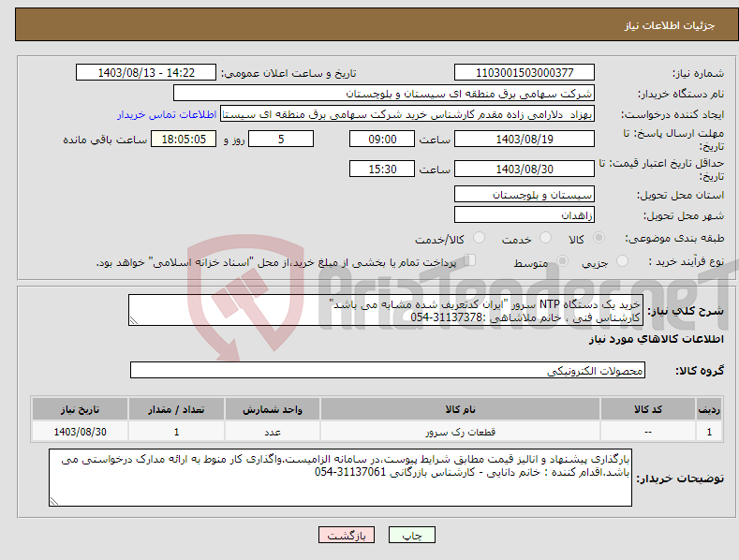Click the اطلاعات کالاهای مورد نیاز heading
Viewport: 739px width, 560px height.
tap(656, 339)
